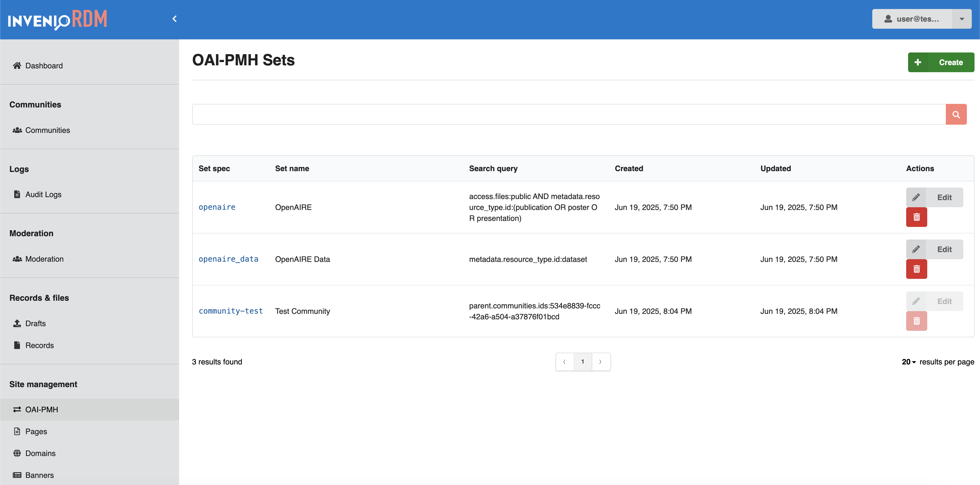Click the red search magnifier button
This screenshot has height=485, width=980.
[x=956, y=114]
